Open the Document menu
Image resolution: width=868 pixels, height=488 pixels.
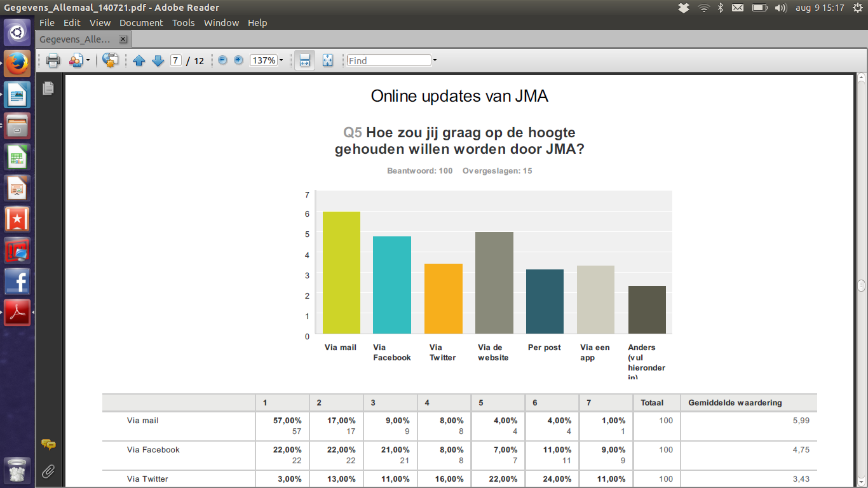tap(141, 23)
